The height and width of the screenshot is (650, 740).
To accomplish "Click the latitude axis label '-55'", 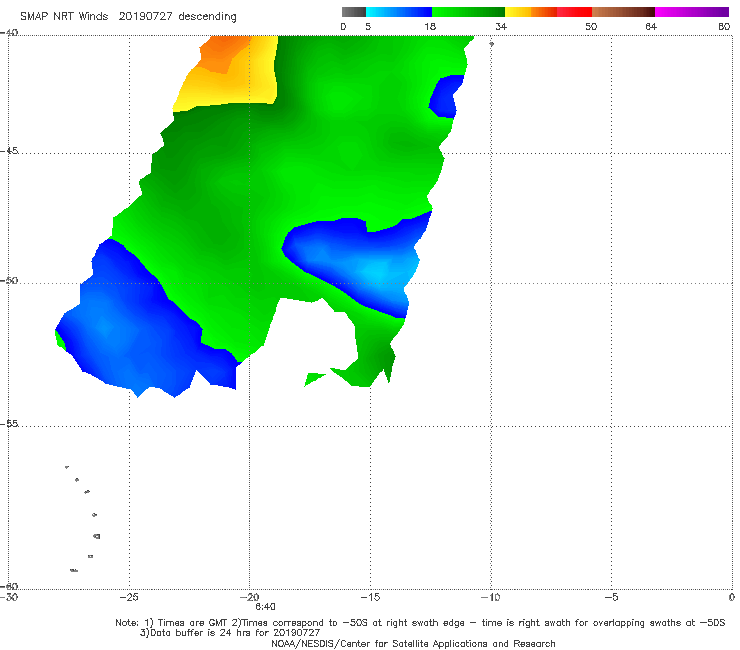I will pos(9,423).
